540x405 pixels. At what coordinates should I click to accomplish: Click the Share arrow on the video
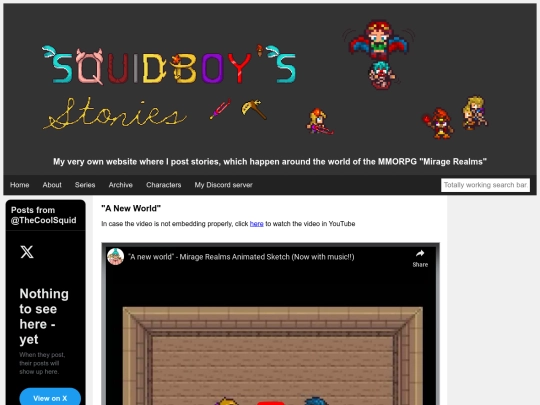[420, 258]
